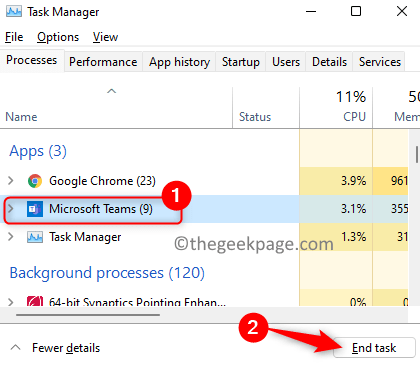
Task: Click the Synaptics Pointing process icon
Action: [x=35, y=301]
